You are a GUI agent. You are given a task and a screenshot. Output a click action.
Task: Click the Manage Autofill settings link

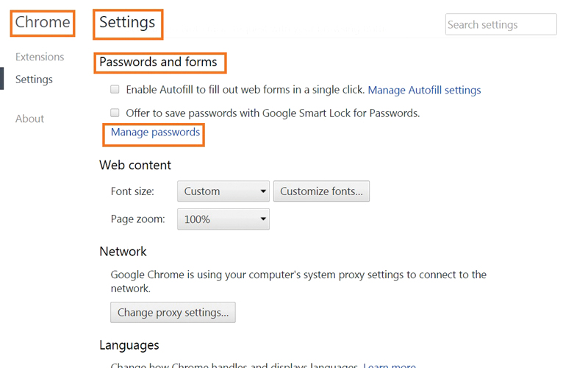pyautogui.click(x=424, y=90)
